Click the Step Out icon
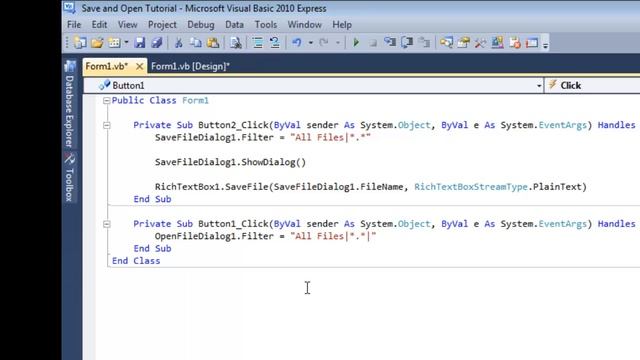 (424, 42)
